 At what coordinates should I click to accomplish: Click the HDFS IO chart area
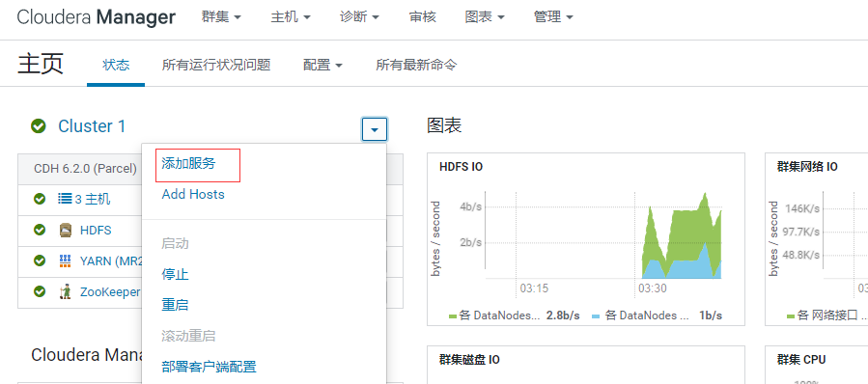click(x=586, y=239)
